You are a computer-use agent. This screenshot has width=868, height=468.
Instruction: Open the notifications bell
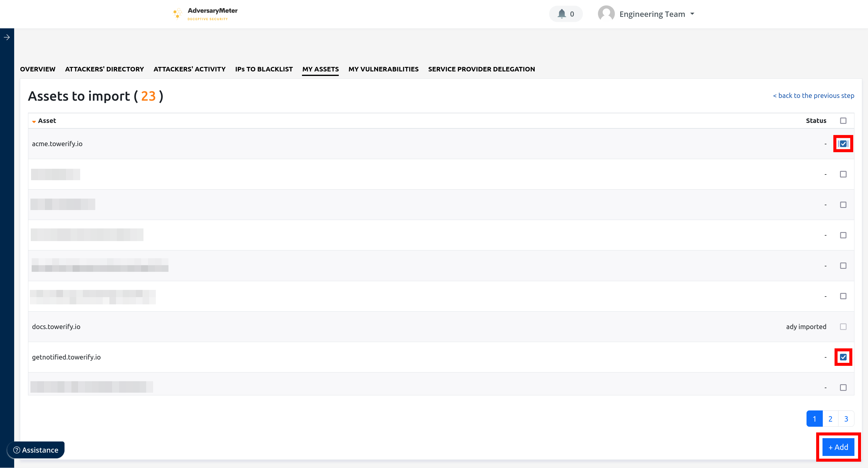coord(561,14)
